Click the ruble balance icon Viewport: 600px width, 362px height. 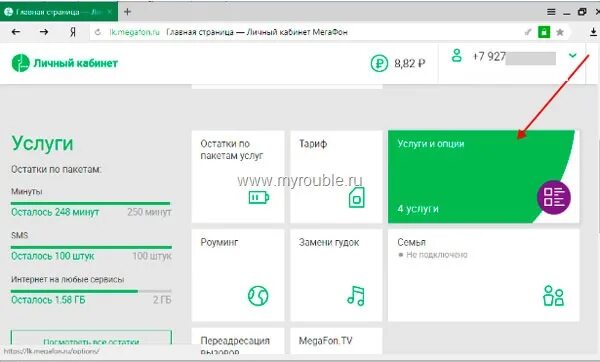click(x=379, y=63)
